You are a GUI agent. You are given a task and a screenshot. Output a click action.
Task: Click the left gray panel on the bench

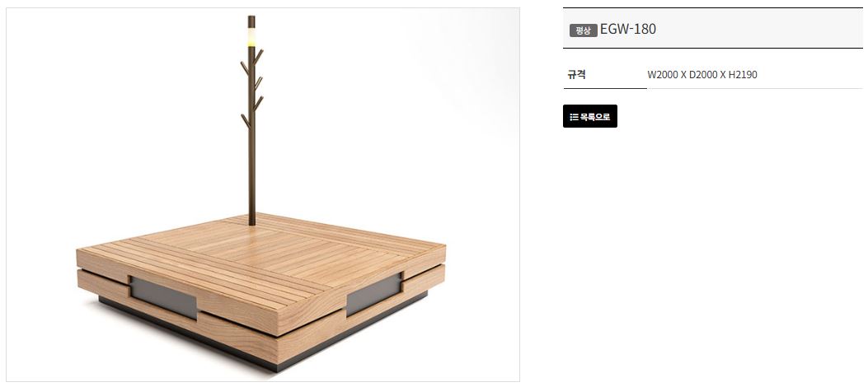(163, 297)
